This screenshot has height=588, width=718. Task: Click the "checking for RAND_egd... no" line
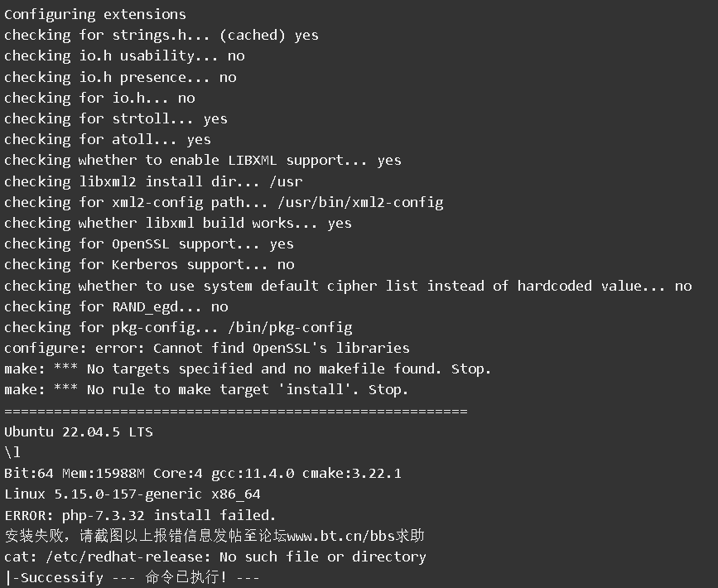[x=116, y=306]
